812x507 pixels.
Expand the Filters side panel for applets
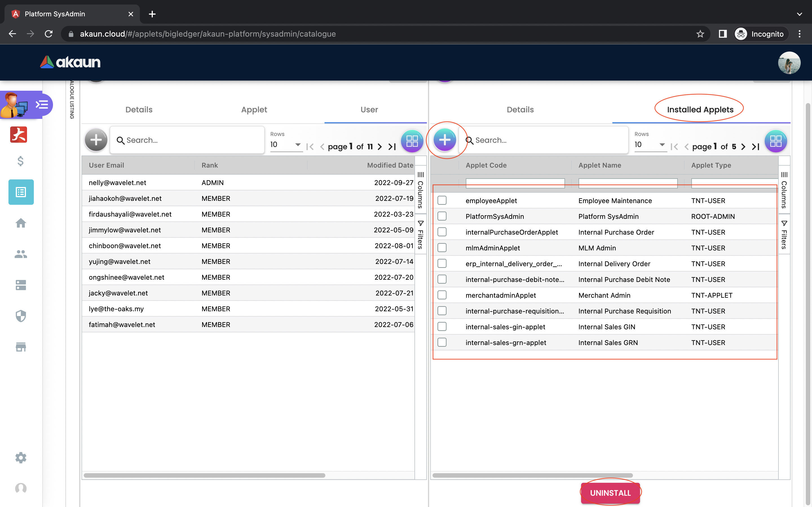click(784, 235)
